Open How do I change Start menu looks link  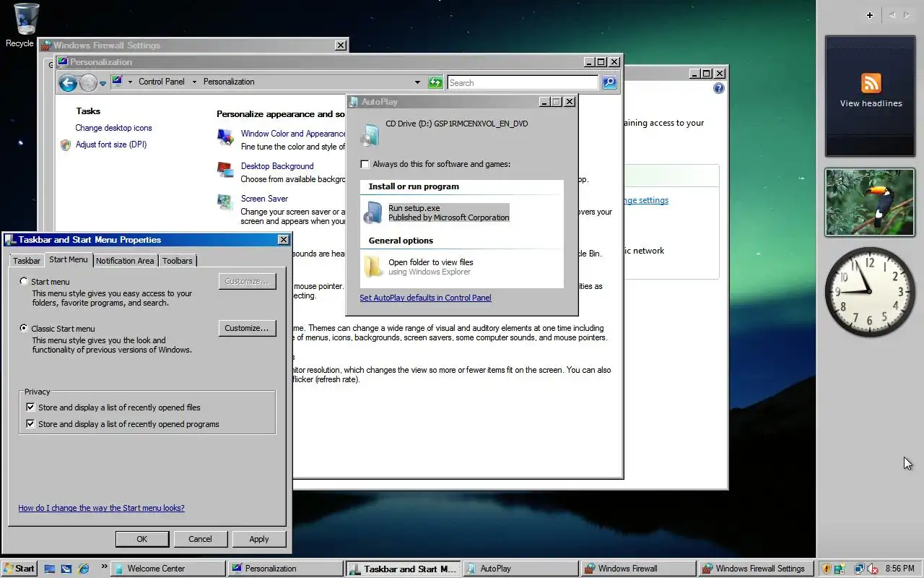point(101,508)
